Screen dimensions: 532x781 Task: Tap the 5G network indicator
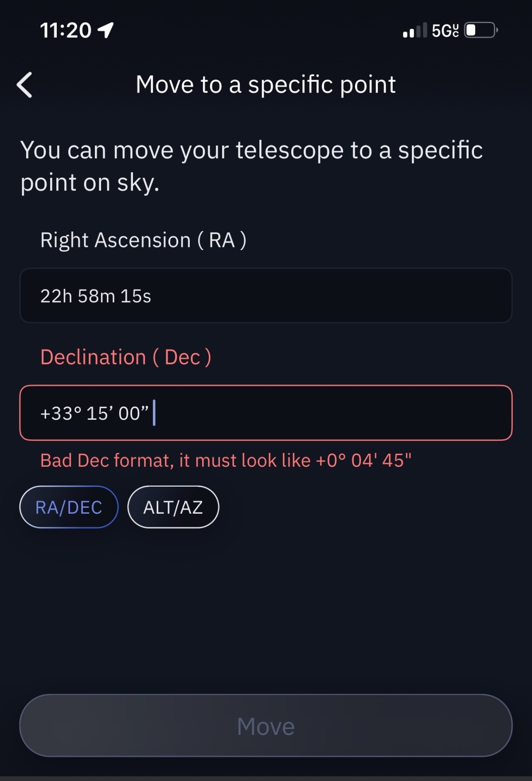[x=445, y=31]
